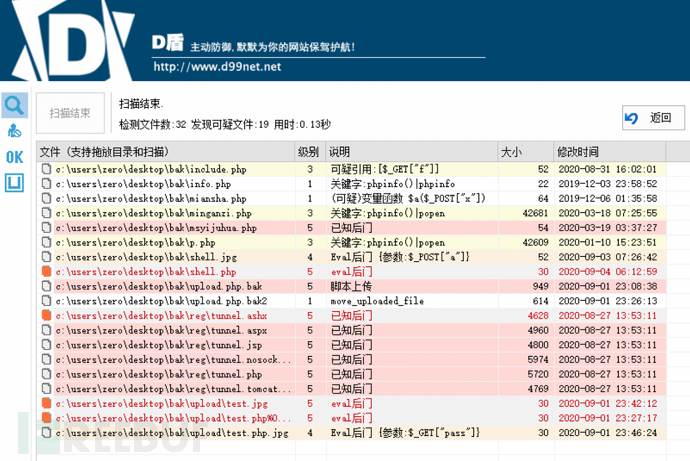This screenshot has width=690, height=461.
Task: Select path c:\users\zero\desktop\bak\include.php
Action: (151, 169)
